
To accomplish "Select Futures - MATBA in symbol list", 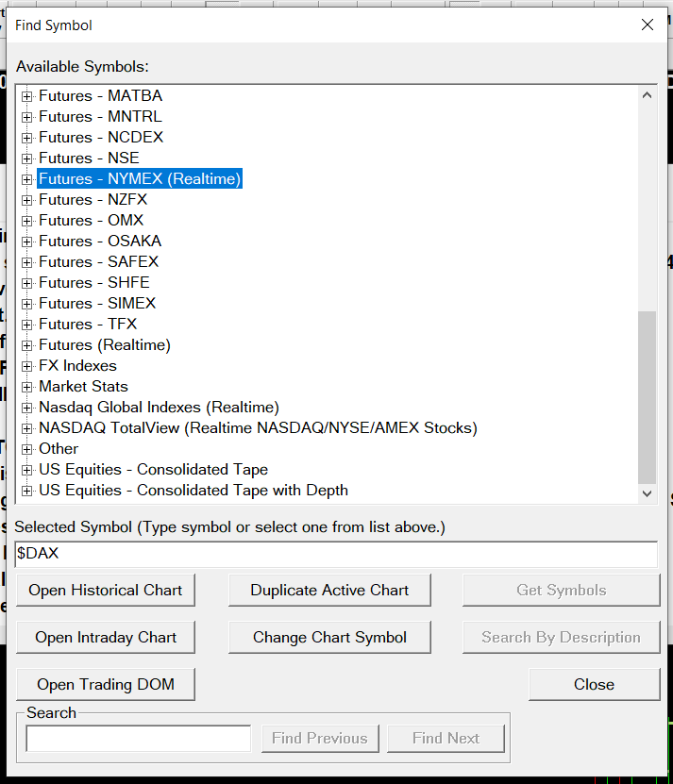I will coord(101,96).
